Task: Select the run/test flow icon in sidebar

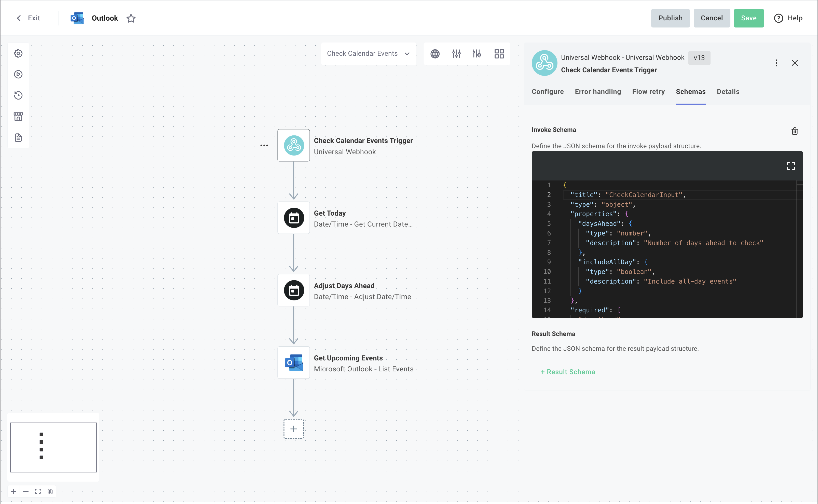Action: pos(18,74)
